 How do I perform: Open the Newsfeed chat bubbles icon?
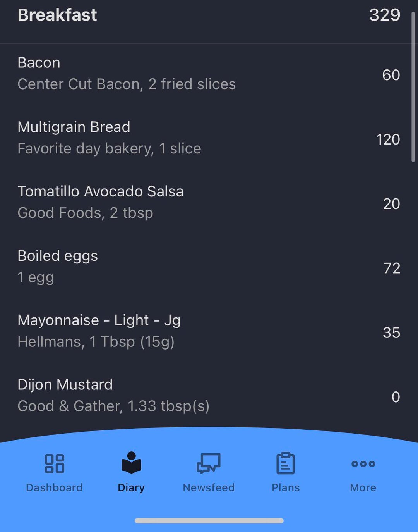pyautogui.click(x=209, y=463)
